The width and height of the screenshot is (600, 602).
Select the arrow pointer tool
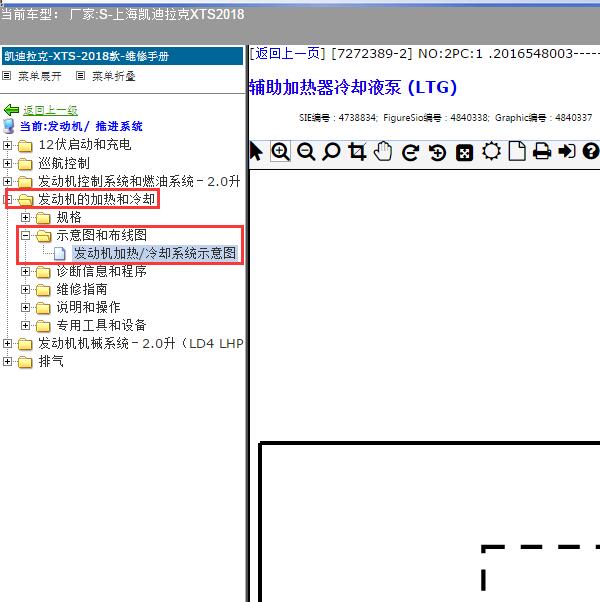[256, 151]
